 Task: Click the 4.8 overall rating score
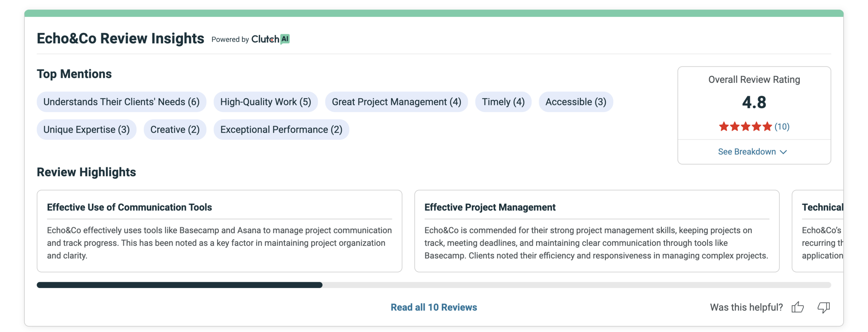point(754,102)
